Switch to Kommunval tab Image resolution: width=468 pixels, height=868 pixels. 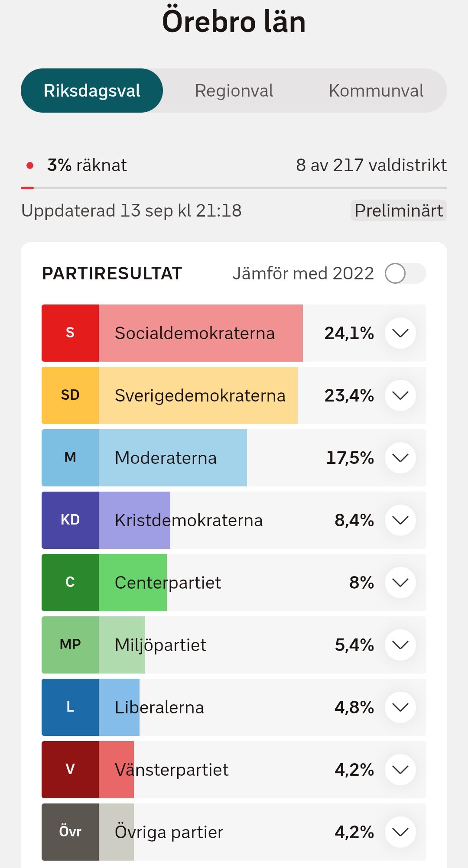[x=376, y=91]
